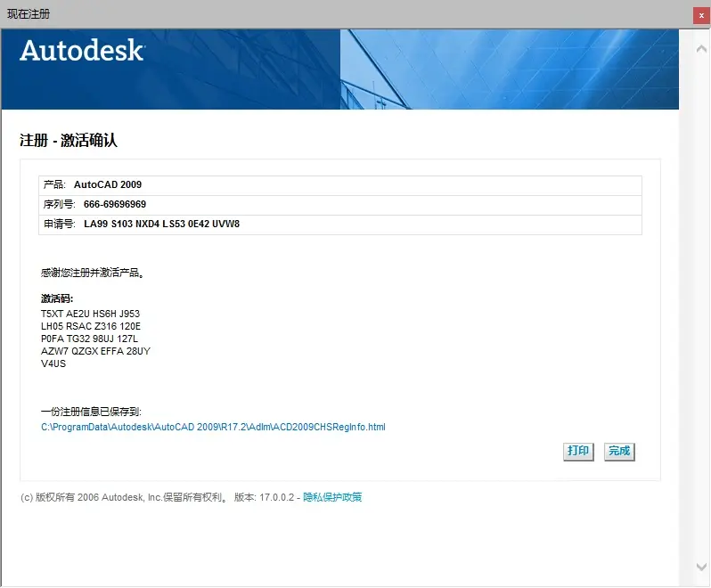Screen dimensions: 711x588
Task: Click activation code line T5XT AE2U HS6H J953
Action: [x=90, y=314]
